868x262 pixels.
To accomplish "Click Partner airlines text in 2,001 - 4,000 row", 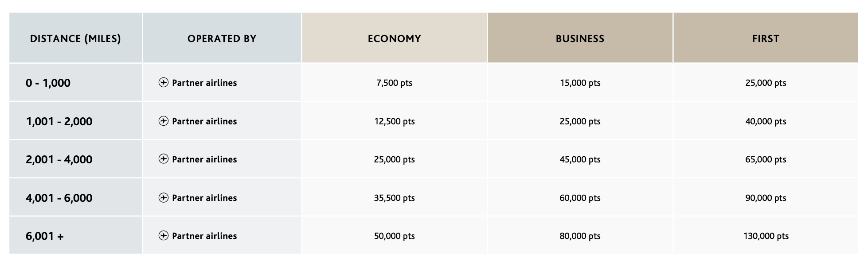I will pos(204,159).
